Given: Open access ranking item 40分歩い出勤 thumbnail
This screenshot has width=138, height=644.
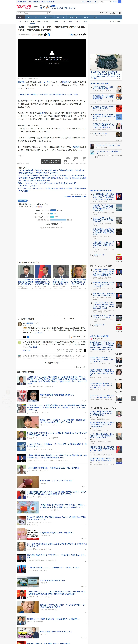Looking at the screenshot, I should tap(119, 89).
